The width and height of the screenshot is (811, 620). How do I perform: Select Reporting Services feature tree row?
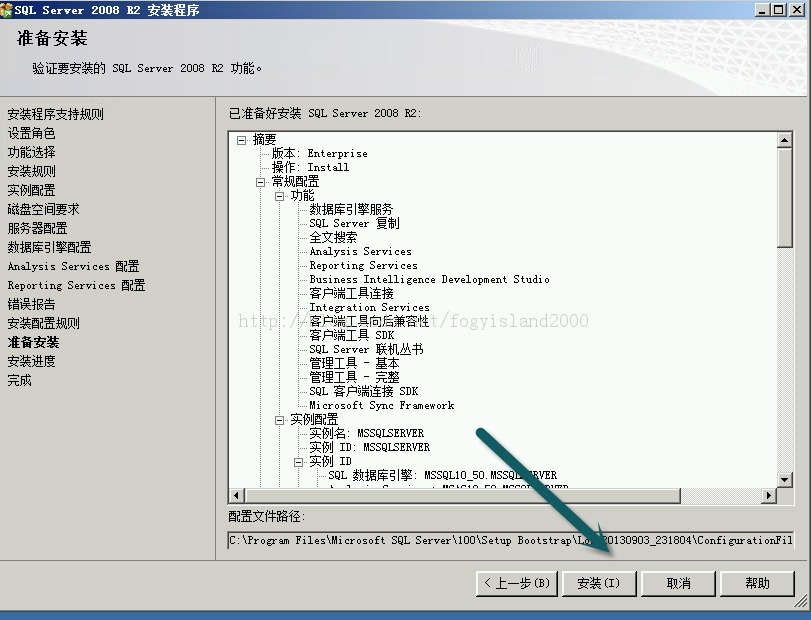click(364, 265)
